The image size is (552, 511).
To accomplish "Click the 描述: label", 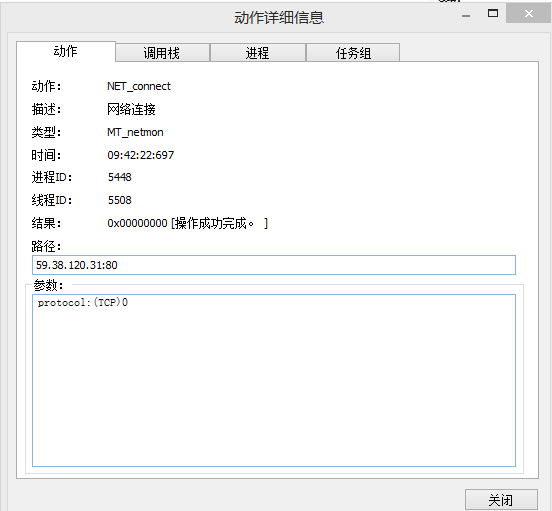I will tap(46, 109).
